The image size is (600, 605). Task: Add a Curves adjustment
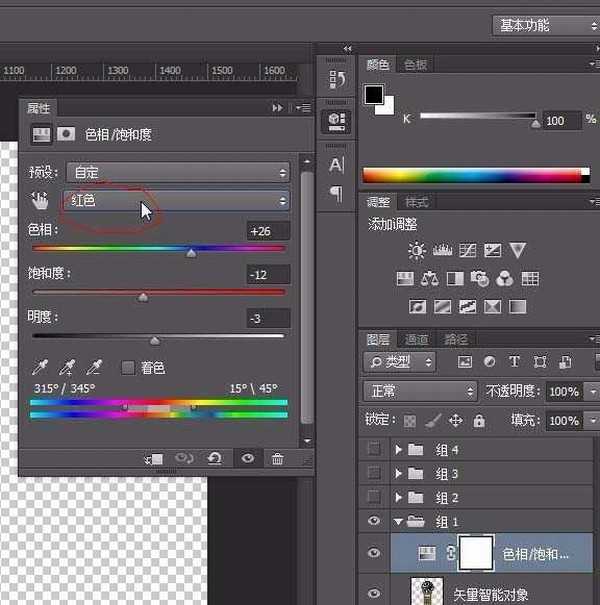tap(467, 250)
